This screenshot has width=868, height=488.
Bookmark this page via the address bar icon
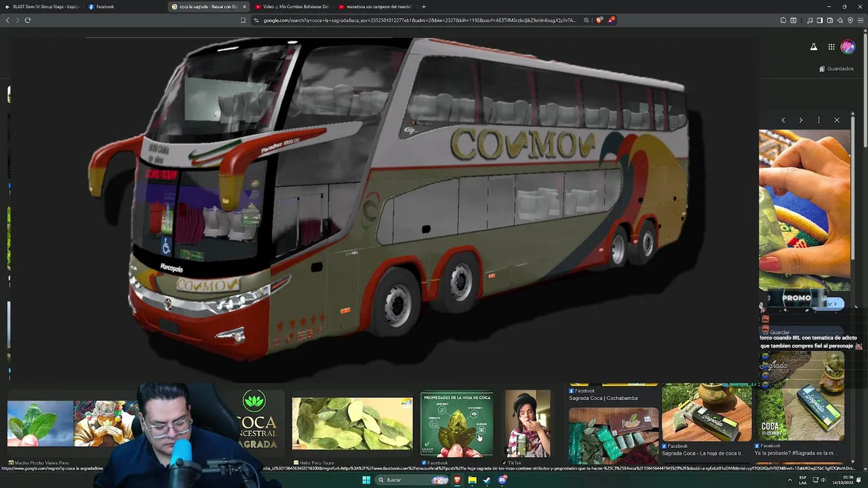tap(243, 20)
